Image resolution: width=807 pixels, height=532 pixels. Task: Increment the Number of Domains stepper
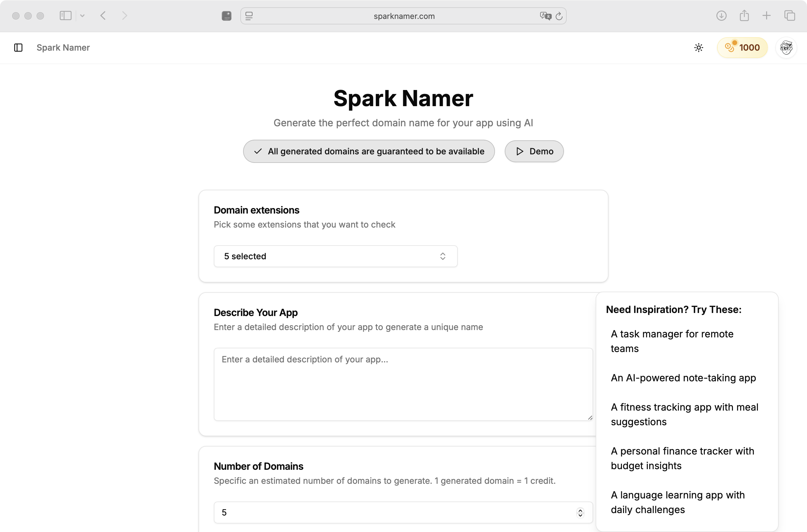(580, 510)
